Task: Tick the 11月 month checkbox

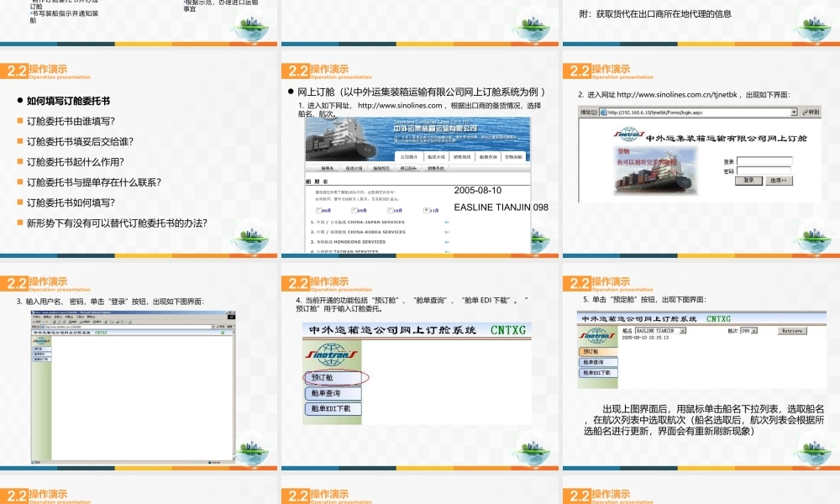Action: (x=426, y=211)
